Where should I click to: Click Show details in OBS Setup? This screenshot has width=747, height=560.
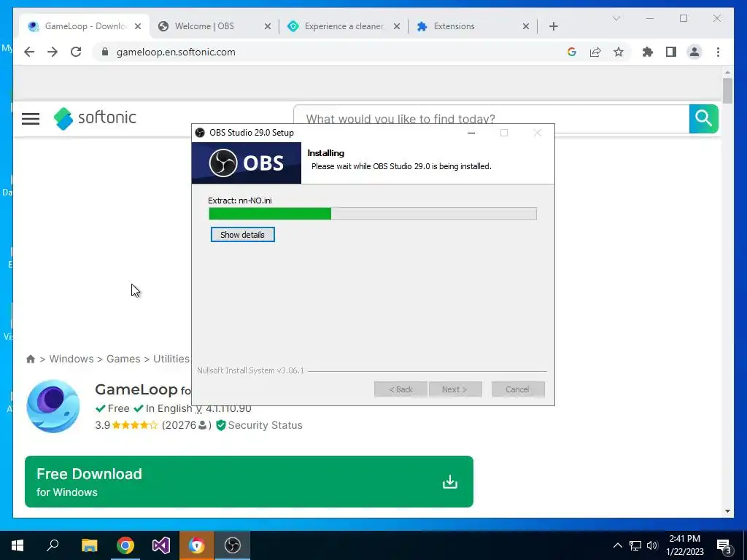tap(242, 235)
